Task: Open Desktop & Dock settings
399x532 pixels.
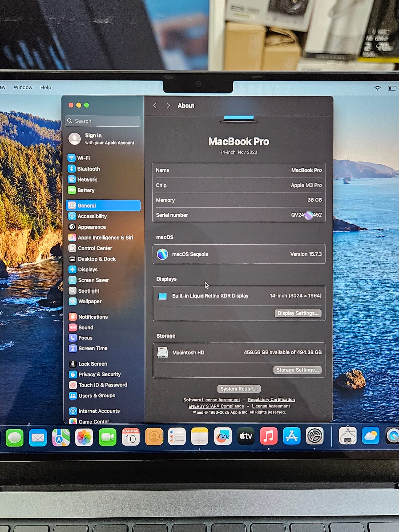Action: [92, 259]
